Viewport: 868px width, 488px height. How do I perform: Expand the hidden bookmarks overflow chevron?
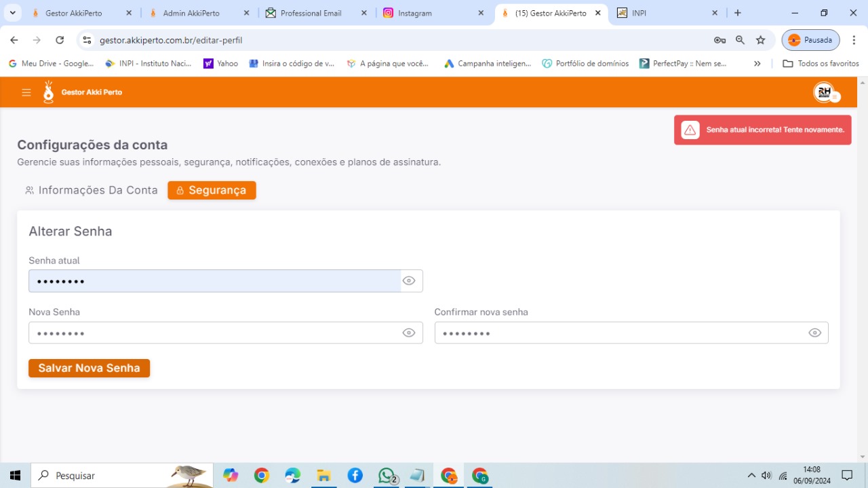pos(757,64)
